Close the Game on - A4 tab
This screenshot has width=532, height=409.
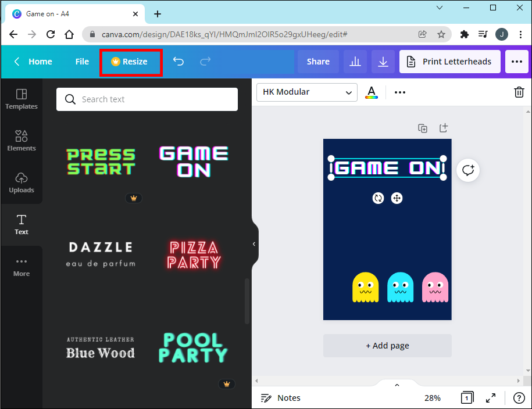[x=135, y=14]
